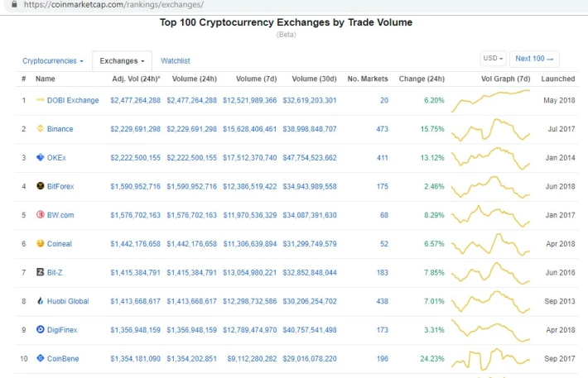Open the Coineal exchange link
588x378 pixels.
tap(60, 243)
